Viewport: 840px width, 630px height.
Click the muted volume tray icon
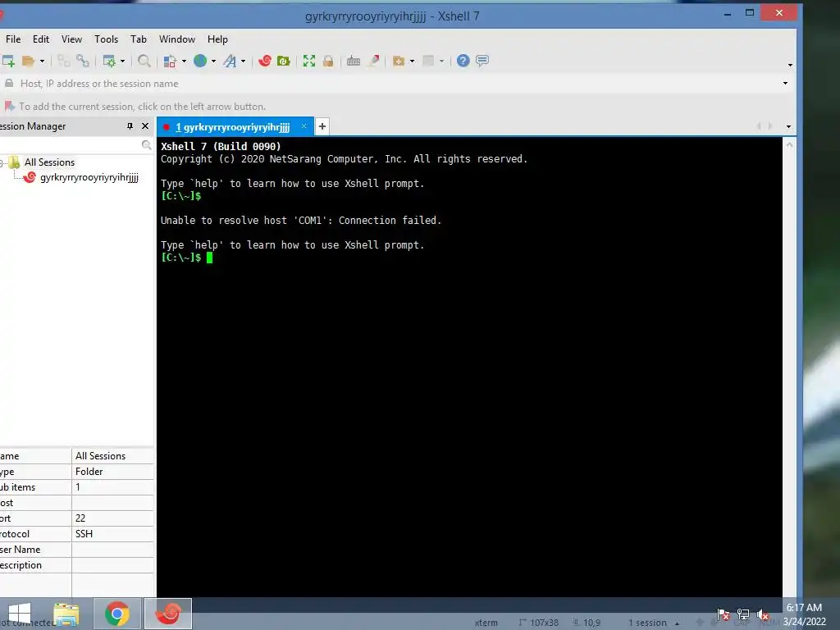pyautogui.click(x=763, y=614)
